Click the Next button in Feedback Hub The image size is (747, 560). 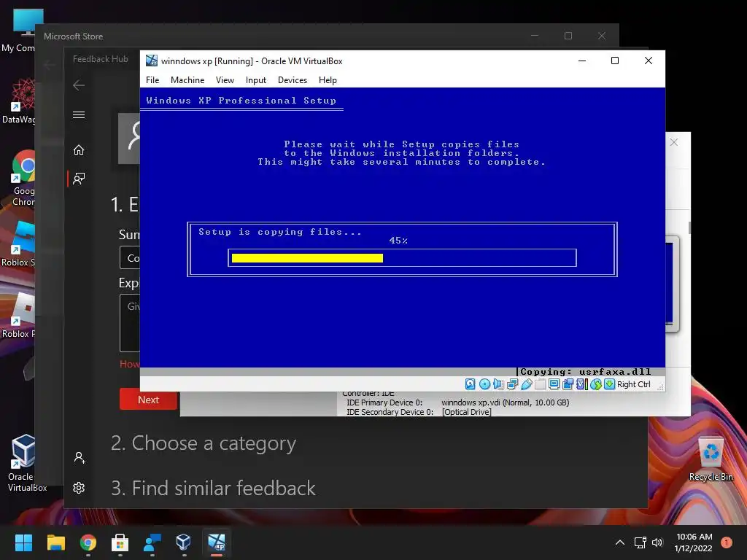point(148,400)
